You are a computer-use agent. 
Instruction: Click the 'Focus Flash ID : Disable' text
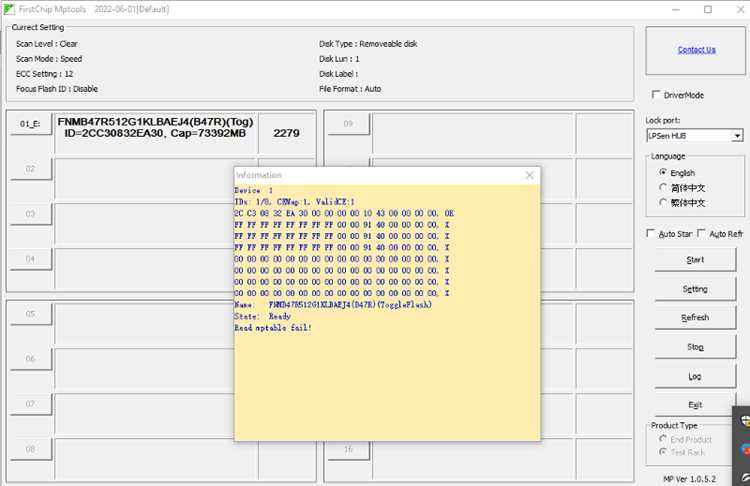(57, 89)
